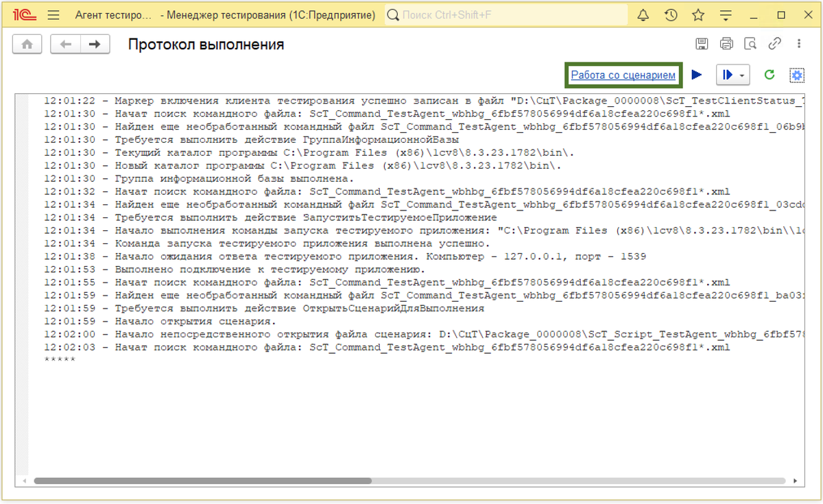
Task: Expand the step-run button dropdown arrow
Action: tap(742, 75)
